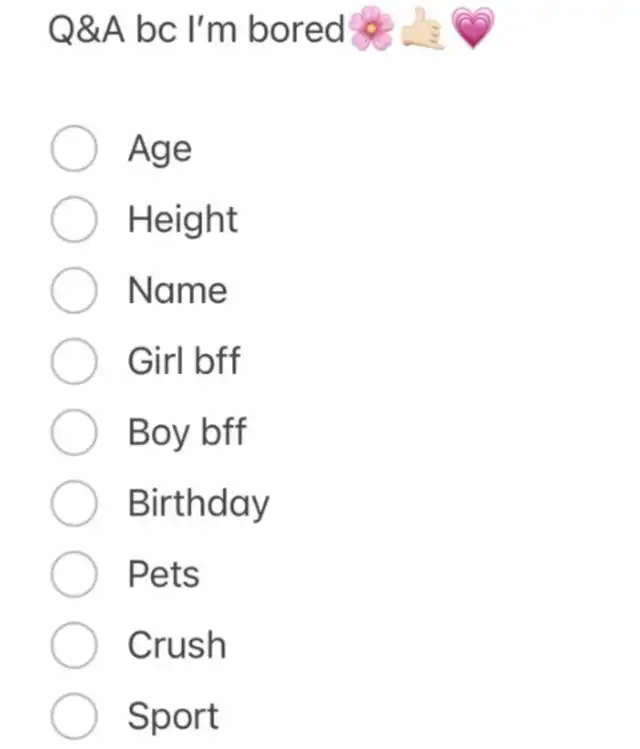Choose the Birthday radio button
Image resolution: width=640 pixels, height=749 pixels.
coord(74,503)
